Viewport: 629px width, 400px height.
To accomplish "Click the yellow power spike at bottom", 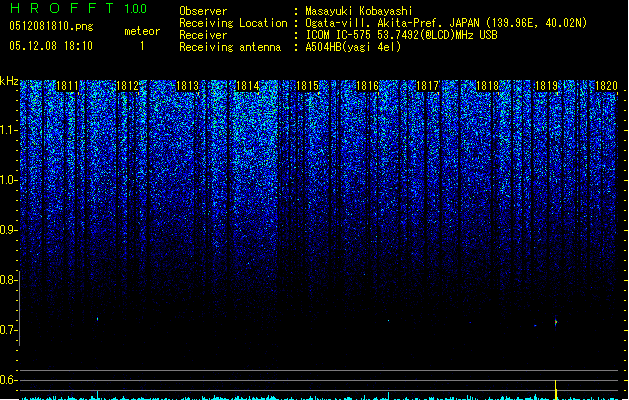I will tap(556, 390).
